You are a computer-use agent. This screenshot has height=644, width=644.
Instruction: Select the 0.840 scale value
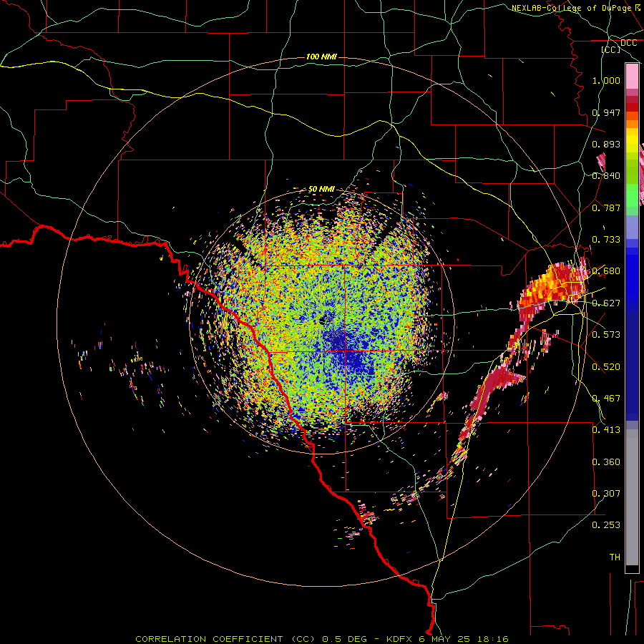click(x=606, y=176)
